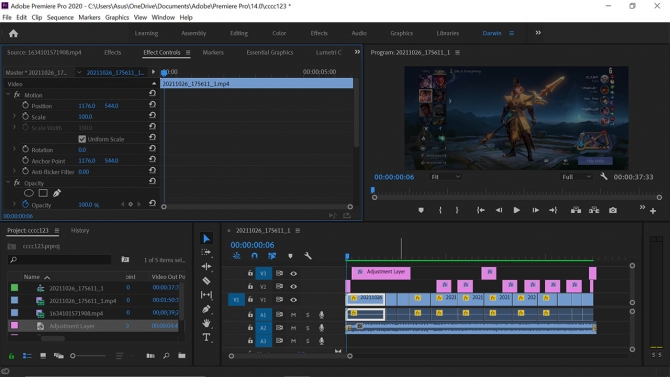This screenshot has height=377, width=670.
Task: Select the Razor tool
Action: pyautogui.click(x=206, y=281)
